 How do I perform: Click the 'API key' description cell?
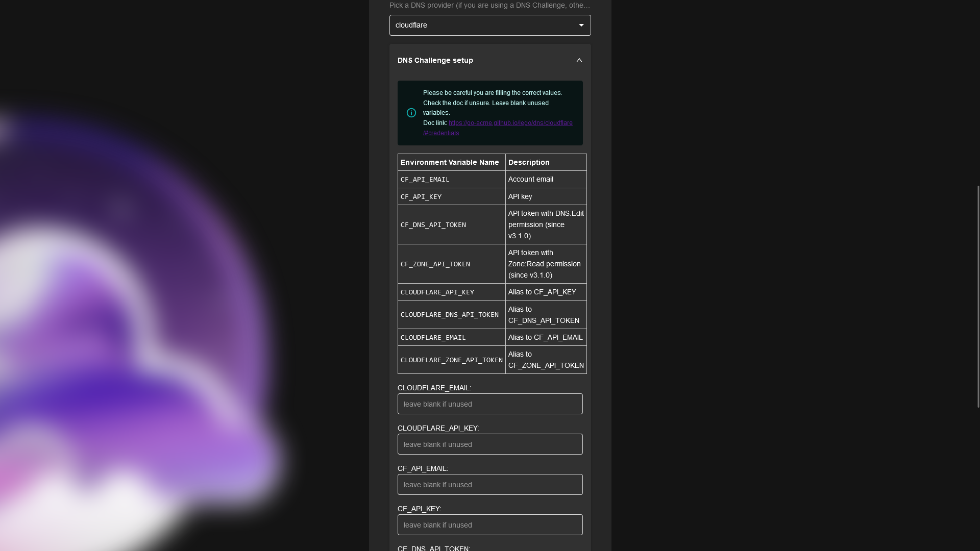(x=546, y=196)
